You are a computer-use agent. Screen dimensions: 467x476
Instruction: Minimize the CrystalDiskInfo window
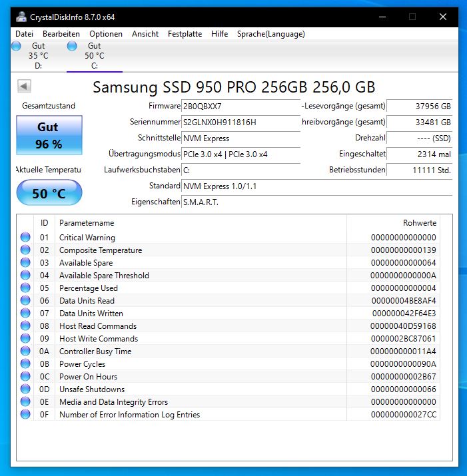(x=382, y=17)
